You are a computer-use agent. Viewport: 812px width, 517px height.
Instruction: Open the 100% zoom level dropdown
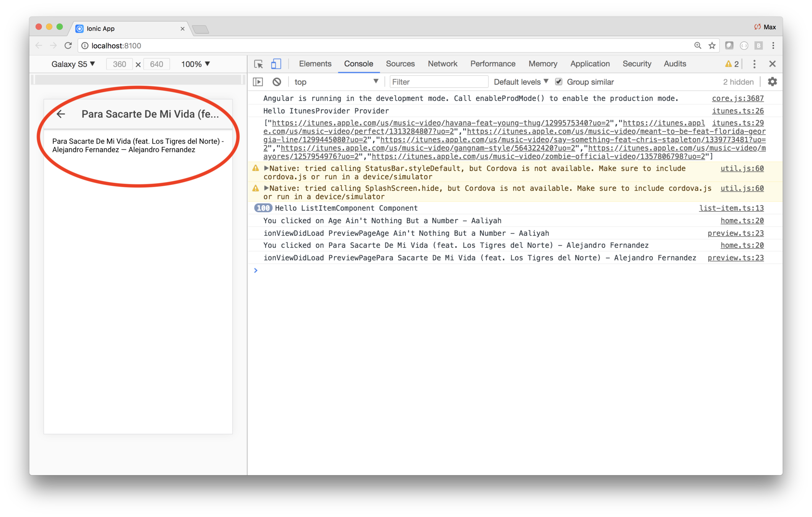pyautogui.click(x=195, y=64)
